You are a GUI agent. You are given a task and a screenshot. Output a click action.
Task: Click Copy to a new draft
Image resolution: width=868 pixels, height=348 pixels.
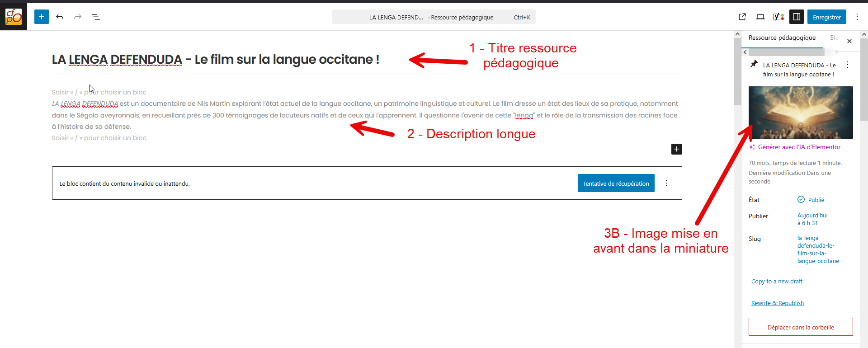tap(777, 282)
